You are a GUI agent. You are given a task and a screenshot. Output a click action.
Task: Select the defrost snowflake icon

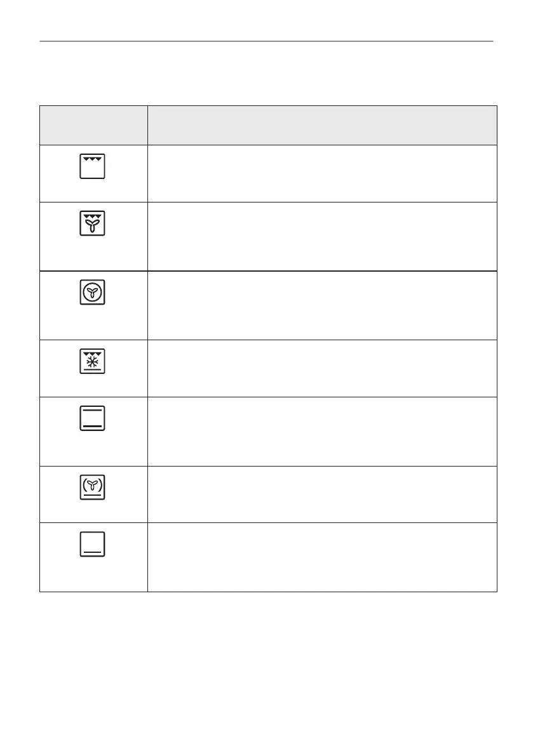click(x=92, y=361)
